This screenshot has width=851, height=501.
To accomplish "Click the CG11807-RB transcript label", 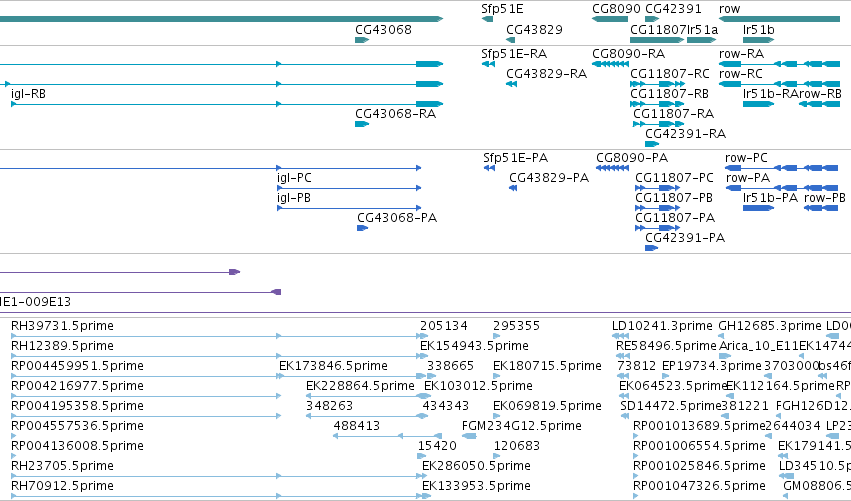I will [669, 94].
